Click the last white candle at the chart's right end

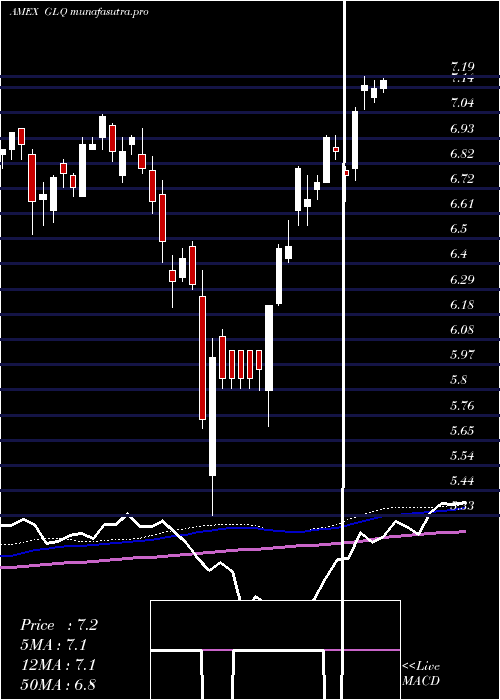click(x=383, y=84)
